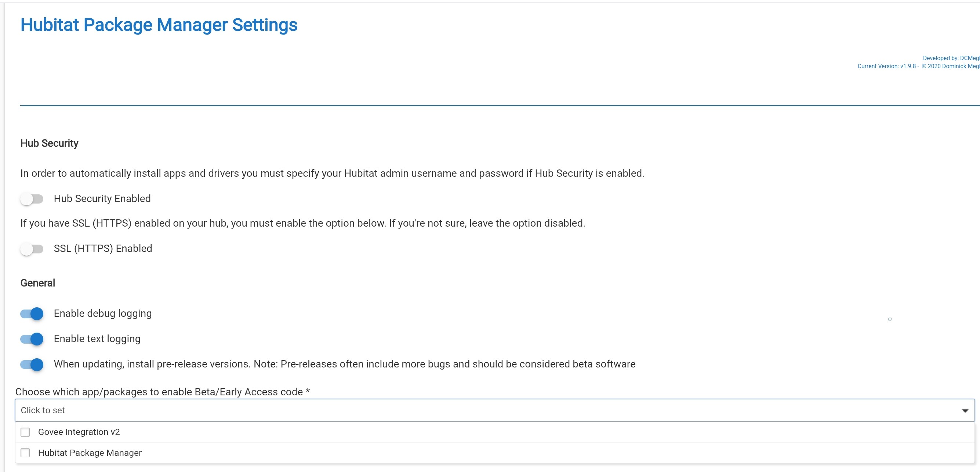Check the Hubitat Package Manager checkbox
Screen dimensions: 980x472
25,453
